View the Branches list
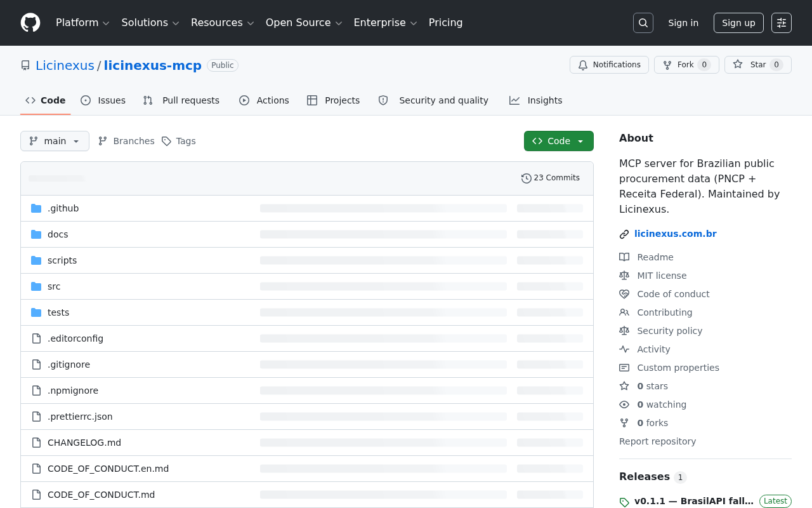This screenshot has height=508, width=812. pyautogui.click(x=126, y=141)
